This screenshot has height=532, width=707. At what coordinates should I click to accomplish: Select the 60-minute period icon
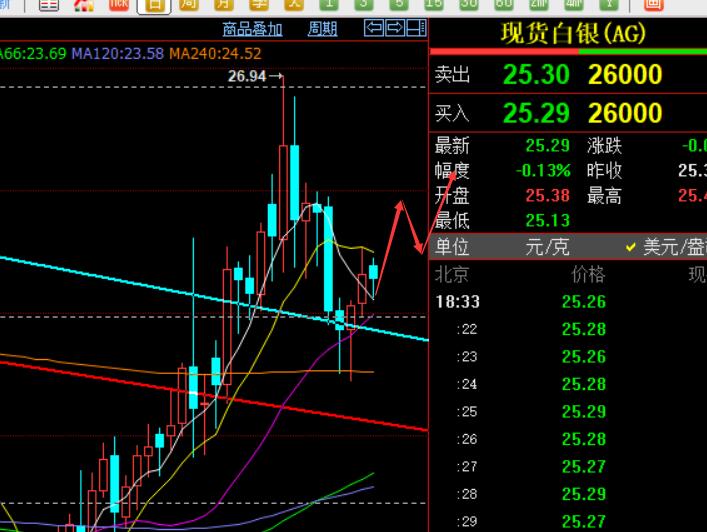[504, 5]
